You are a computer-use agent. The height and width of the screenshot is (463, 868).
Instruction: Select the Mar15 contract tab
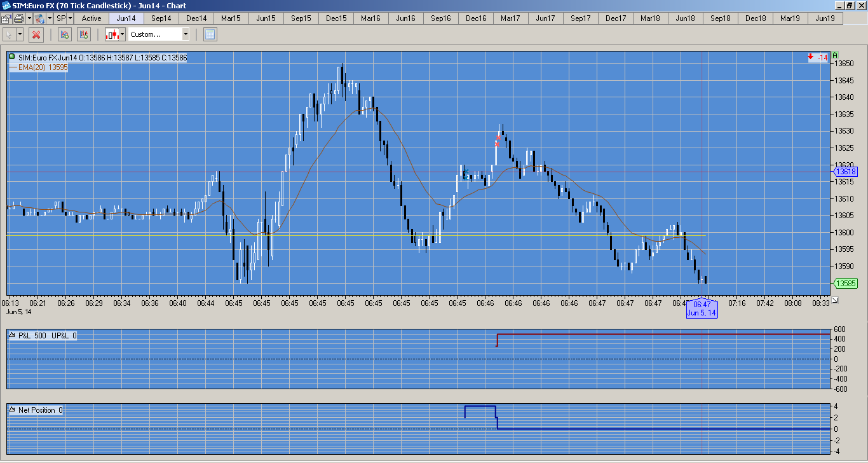(231, 18)
